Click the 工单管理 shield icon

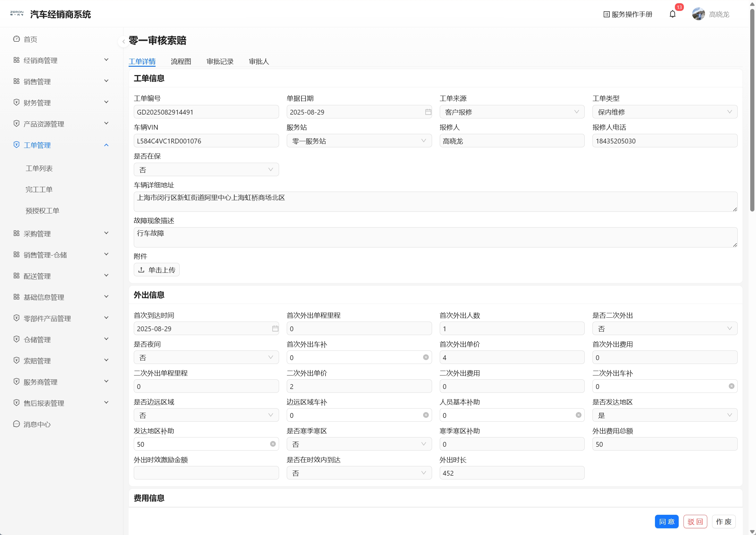coord(16,145)
